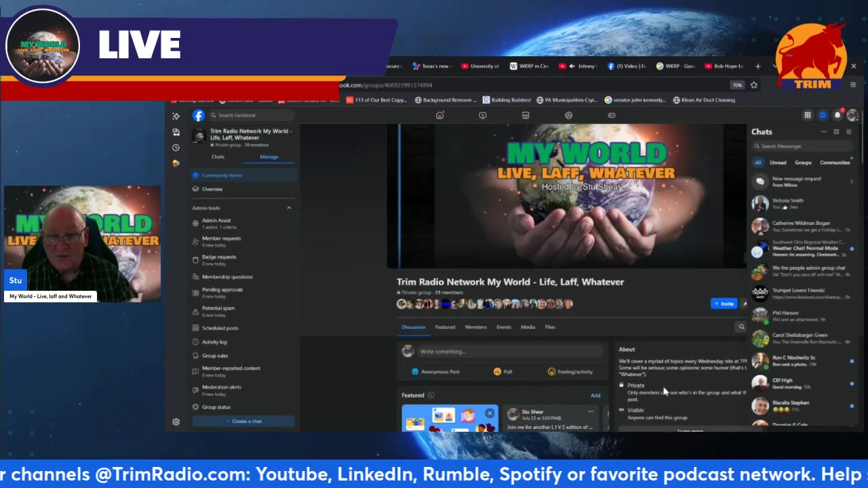The height and width of the screenshot is (488, 868).
Task: Open Scheduled posts
Action: (x=243, y=328)
